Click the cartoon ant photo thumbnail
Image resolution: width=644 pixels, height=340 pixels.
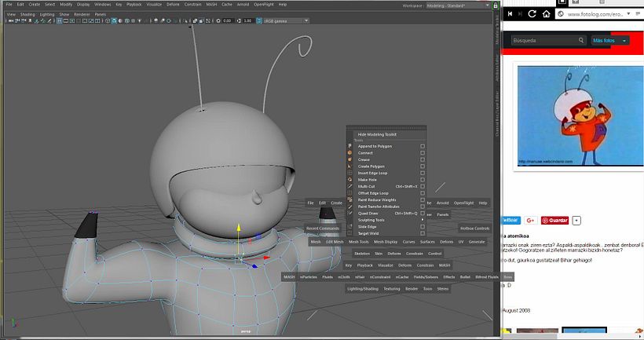(x=578, y=115)
